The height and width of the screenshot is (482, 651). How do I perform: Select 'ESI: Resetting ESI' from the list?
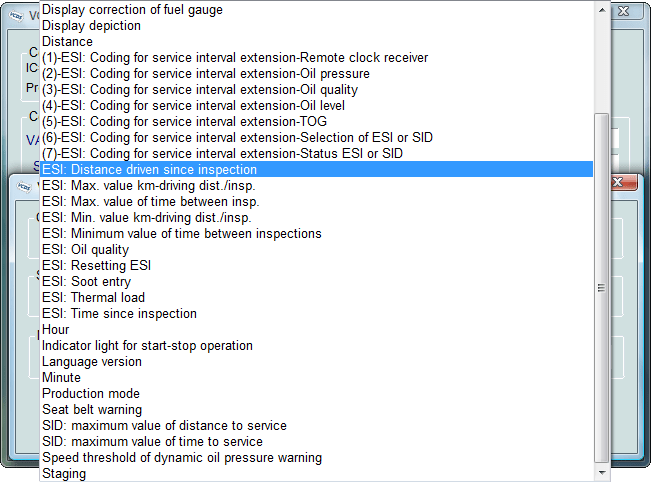click(x=316, y=265)
